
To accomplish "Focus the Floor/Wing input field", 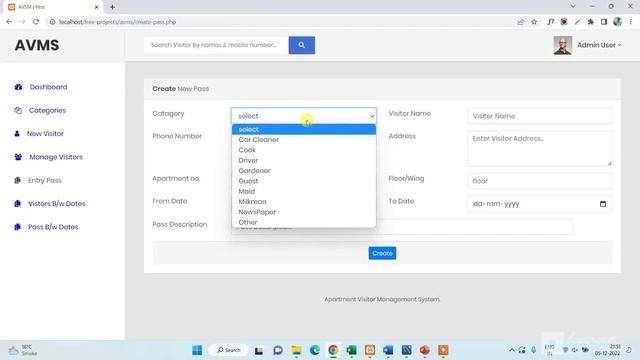I will (540, 181).
